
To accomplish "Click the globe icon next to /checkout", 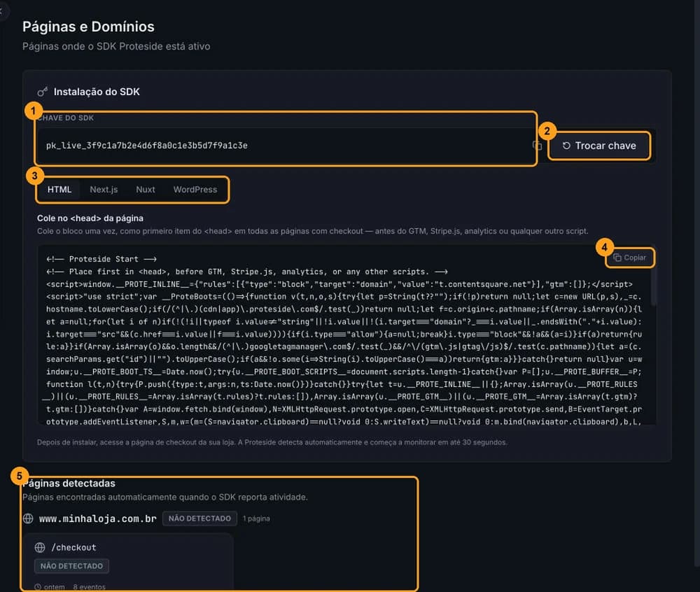I will pyautogui.click(x=40, y=547).
